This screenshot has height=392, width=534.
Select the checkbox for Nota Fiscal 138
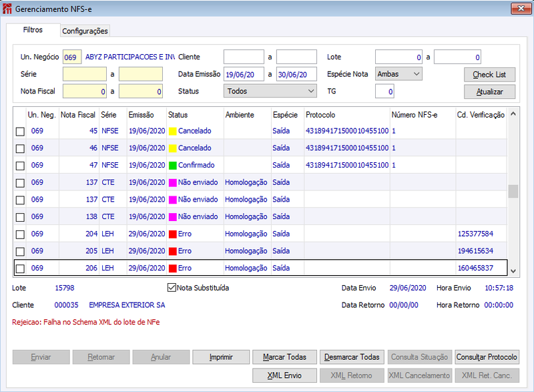[x=20, y=217]
